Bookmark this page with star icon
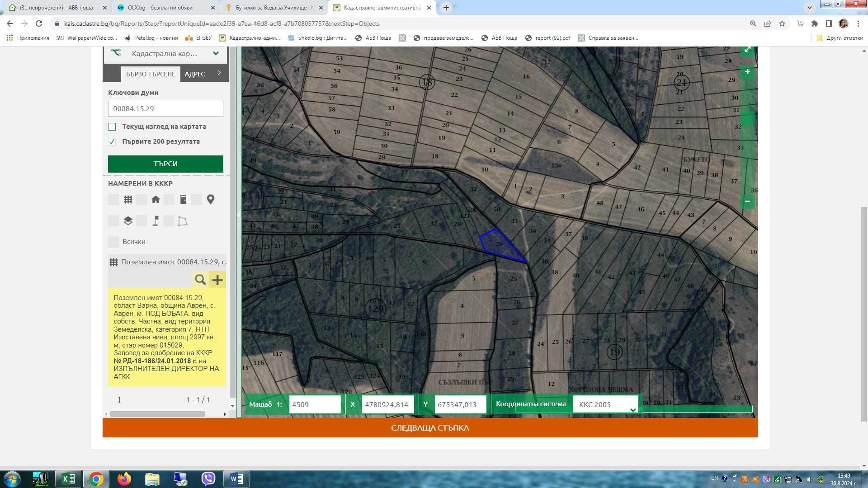Viewport: 868px width, 488px height. pyautogui.click(x=782, y=23)
